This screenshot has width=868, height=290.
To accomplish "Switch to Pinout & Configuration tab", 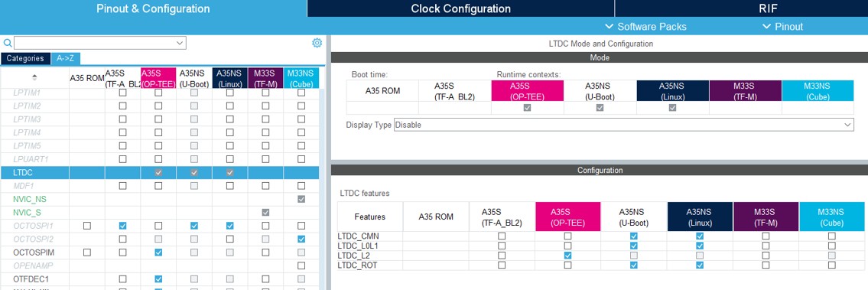I will click(x=154, y=8).
